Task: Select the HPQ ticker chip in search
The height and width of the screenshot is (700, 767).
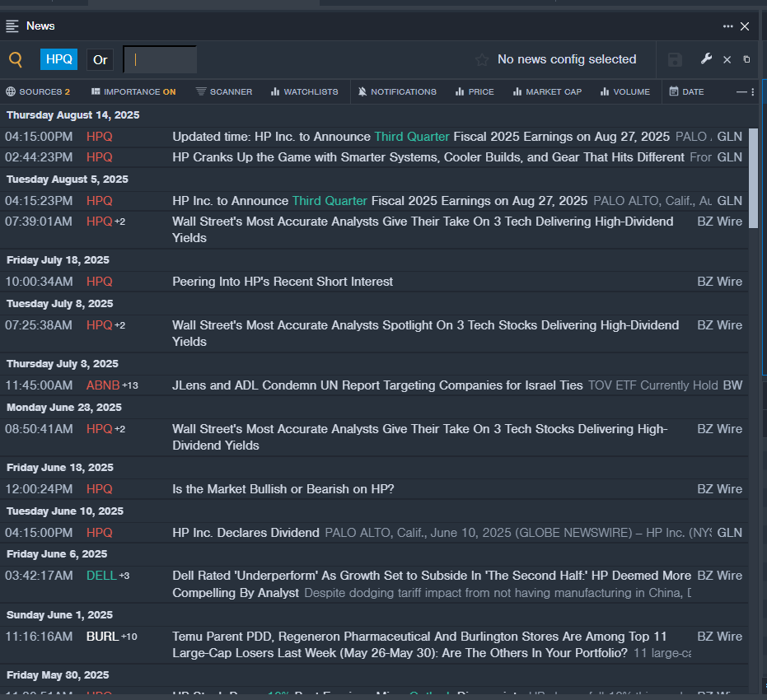Action: [x=58, y=59]
